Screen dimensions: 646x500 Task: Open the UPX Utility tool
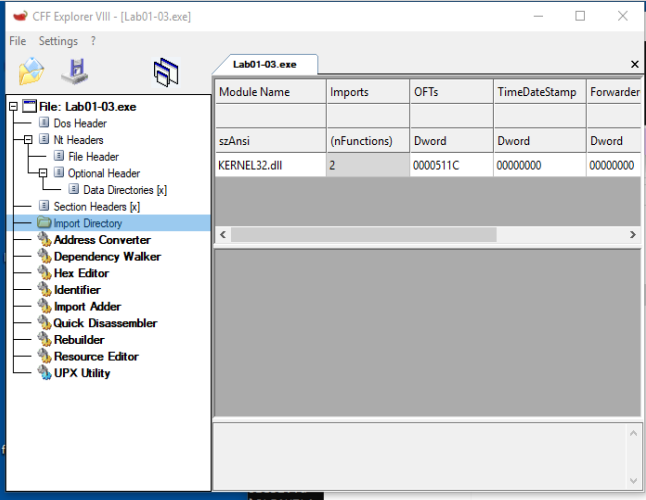82,373
